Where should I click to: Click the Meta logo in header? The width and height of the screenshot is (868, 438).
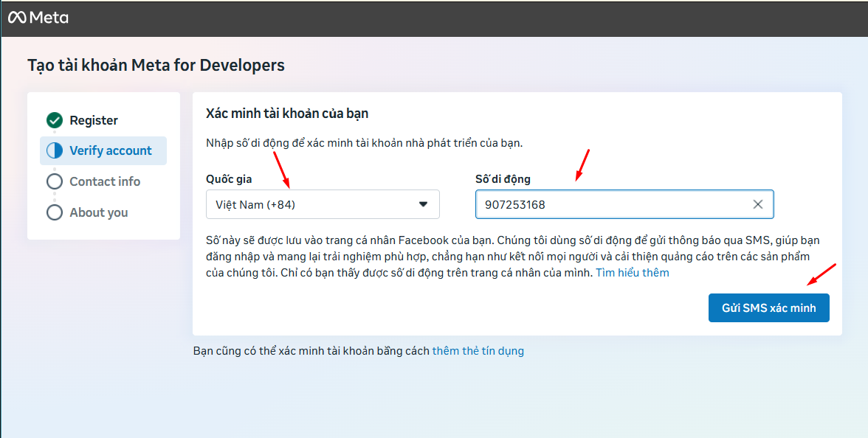(38, 18)
